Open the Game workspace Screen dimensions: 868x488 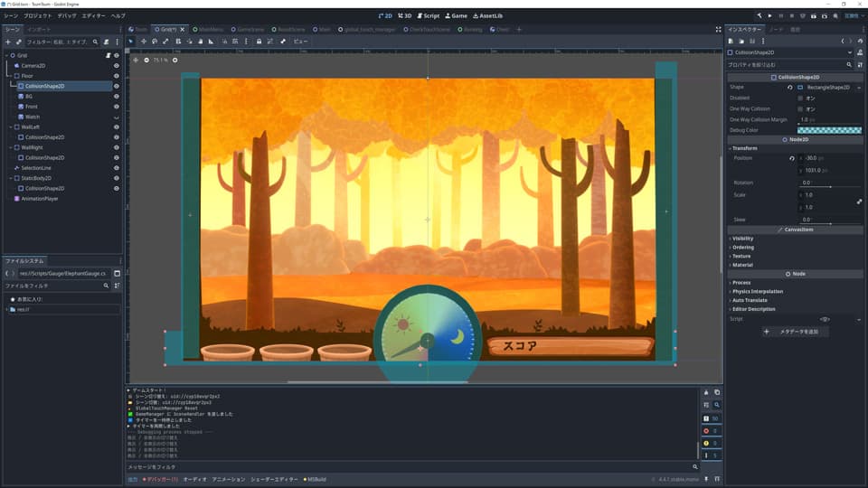coord(456,16)
